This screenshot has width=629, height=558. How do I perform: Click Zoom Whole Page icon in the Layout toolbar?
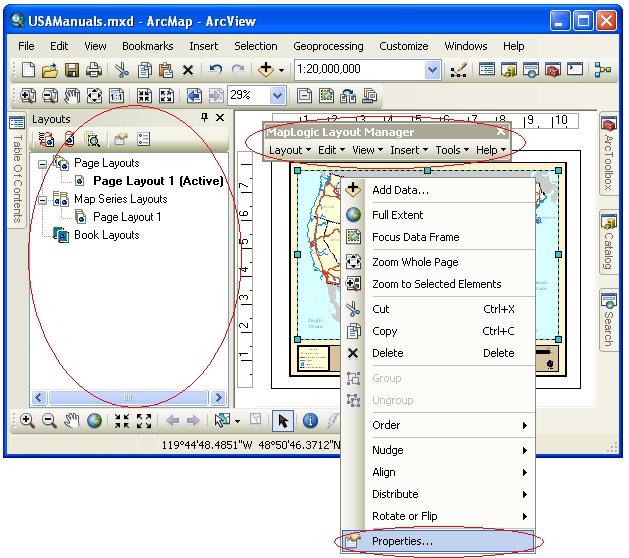tap(94, 96)
